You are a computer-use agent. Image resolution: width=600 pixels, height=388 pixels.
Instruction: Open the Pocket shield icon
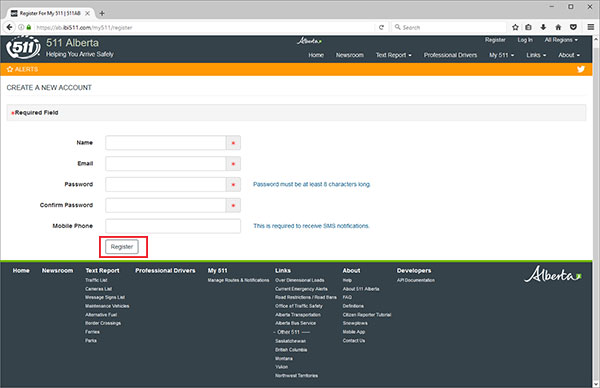coord(573,27)
